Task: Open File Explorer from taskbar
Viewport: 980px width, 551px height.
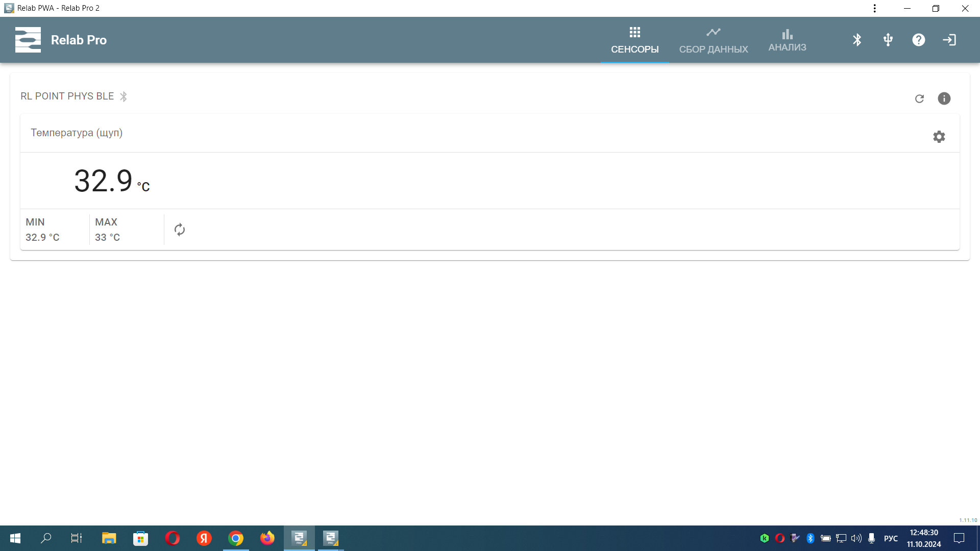Action: (109, 538)
